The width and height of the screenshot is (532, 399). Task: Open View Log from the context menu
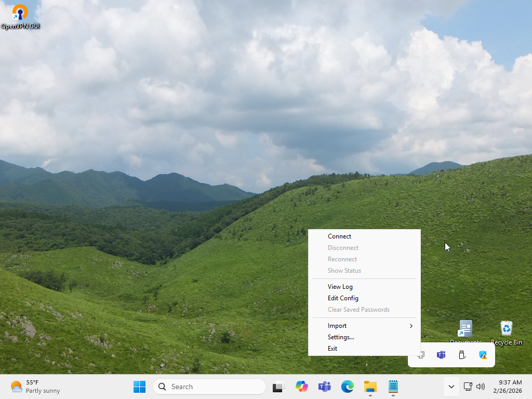pyautogui.click(x=364, y=287)
